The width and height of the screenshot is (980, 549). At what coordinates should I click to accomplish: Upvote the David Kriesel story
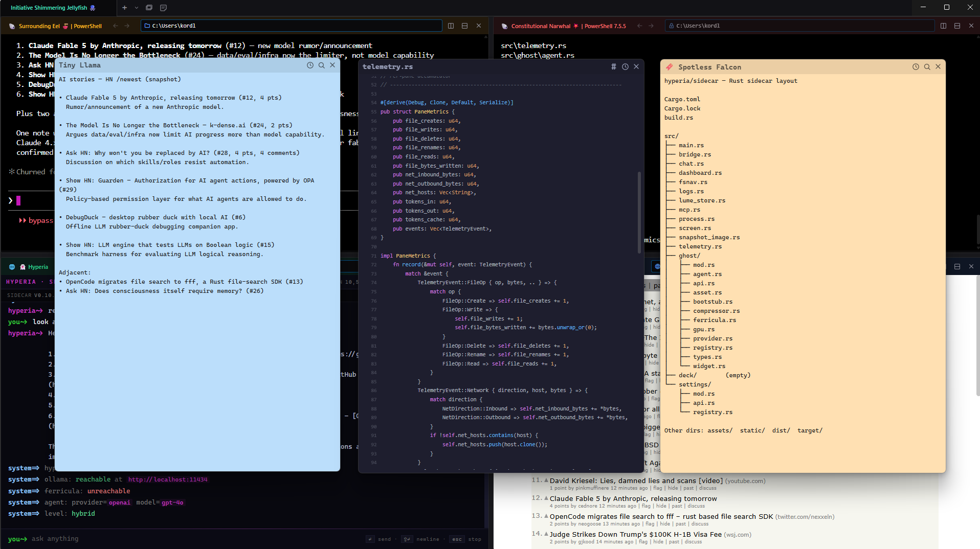(x=546, y=480)
